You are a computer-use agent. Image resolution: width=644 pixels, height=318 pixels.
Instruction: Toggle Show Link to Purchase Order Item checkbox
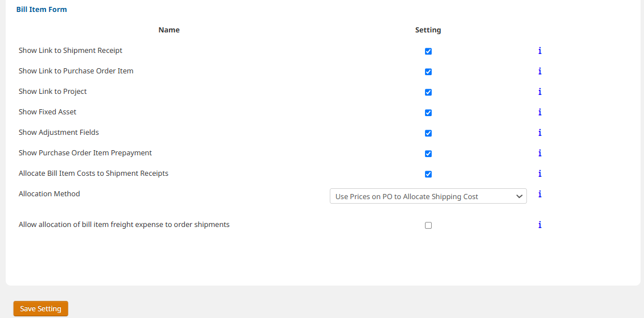(428, 72)
